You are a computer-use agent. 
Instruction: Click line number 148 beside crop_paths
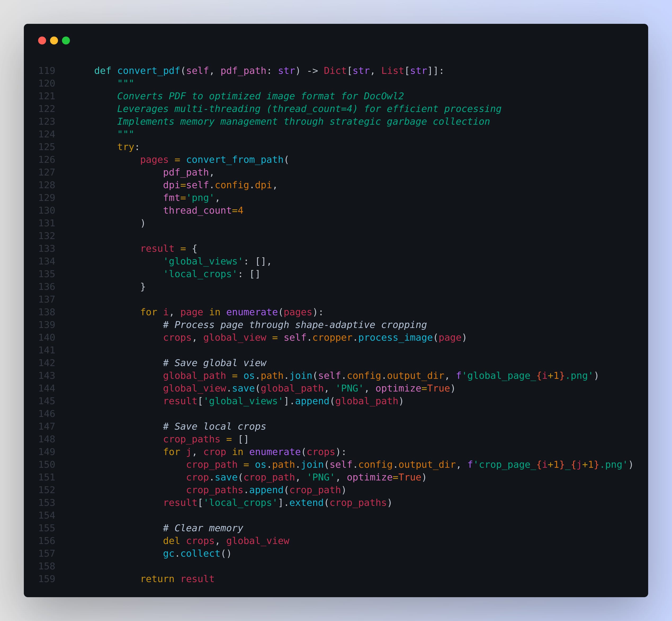click(x=47, y=439)
